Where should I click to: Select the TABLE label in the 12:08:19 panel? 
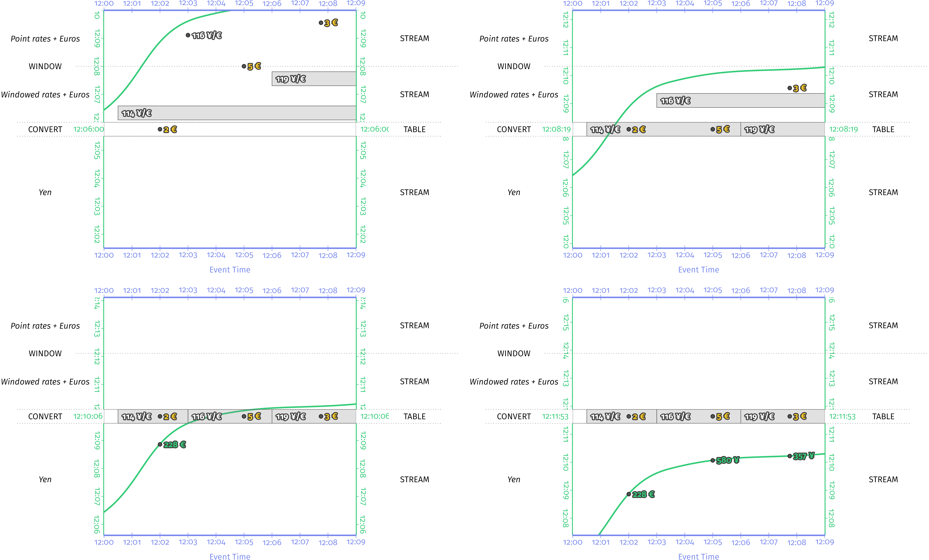[883, 129]
